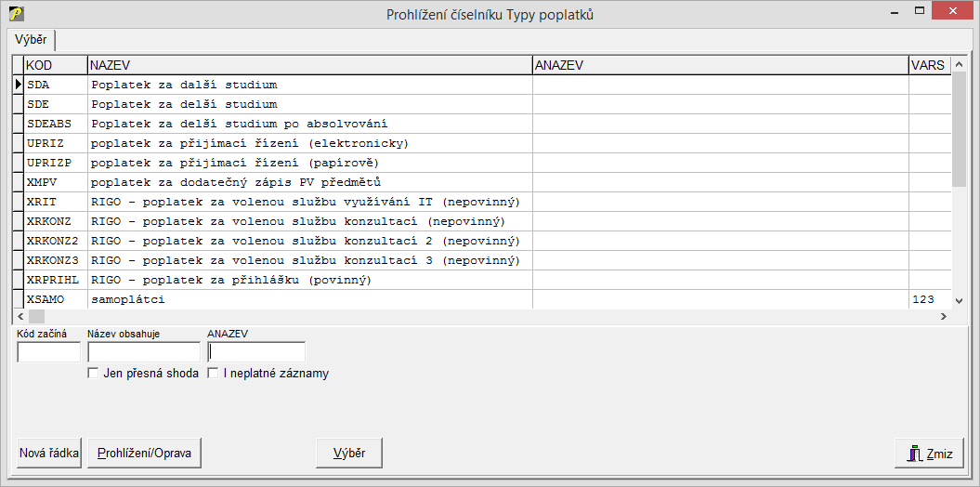Image resolution: width=980 pixels, height=487 pixels.
Task: Click the KOD column header
Action: point(55,65)
